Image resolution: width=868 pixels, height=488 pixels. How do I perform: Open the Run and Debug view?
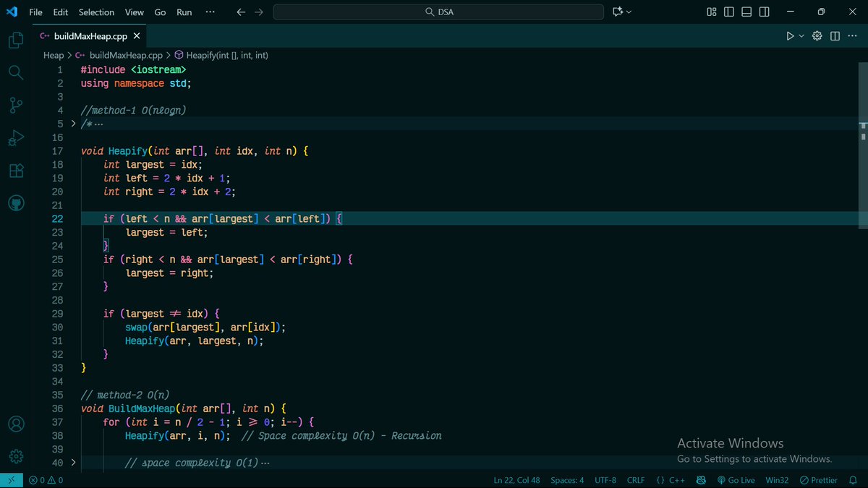pos(16,138)
